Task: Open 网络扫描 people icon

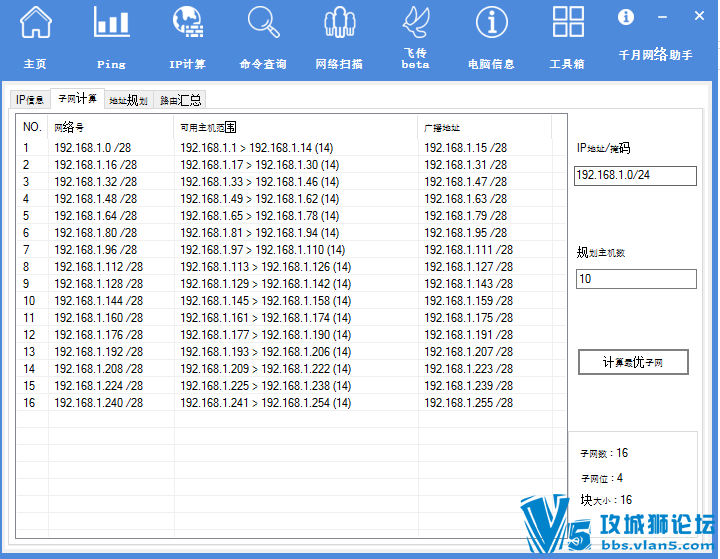Action: (340, 22)
